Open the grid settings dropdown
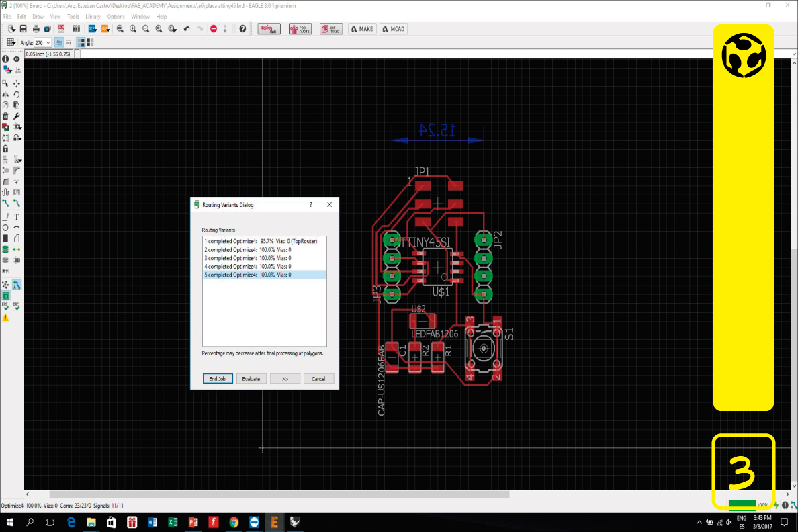Screen dimensions: 798x532 [11, 42]
